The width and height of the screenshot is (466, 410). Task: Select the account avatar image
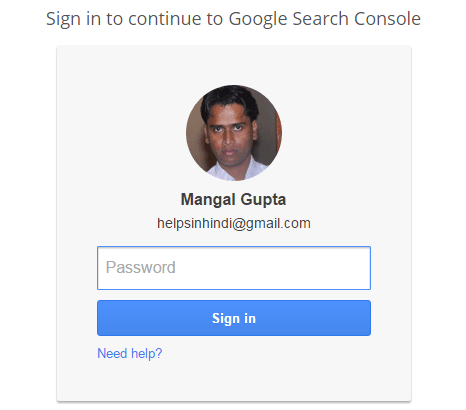pyautogui.click(x=234, y=133)
